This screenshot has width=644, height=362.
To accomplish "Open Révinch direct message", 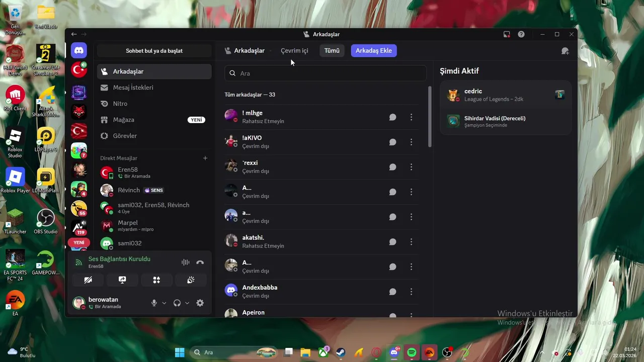I will pyautogui.click(x=154, y=190).
